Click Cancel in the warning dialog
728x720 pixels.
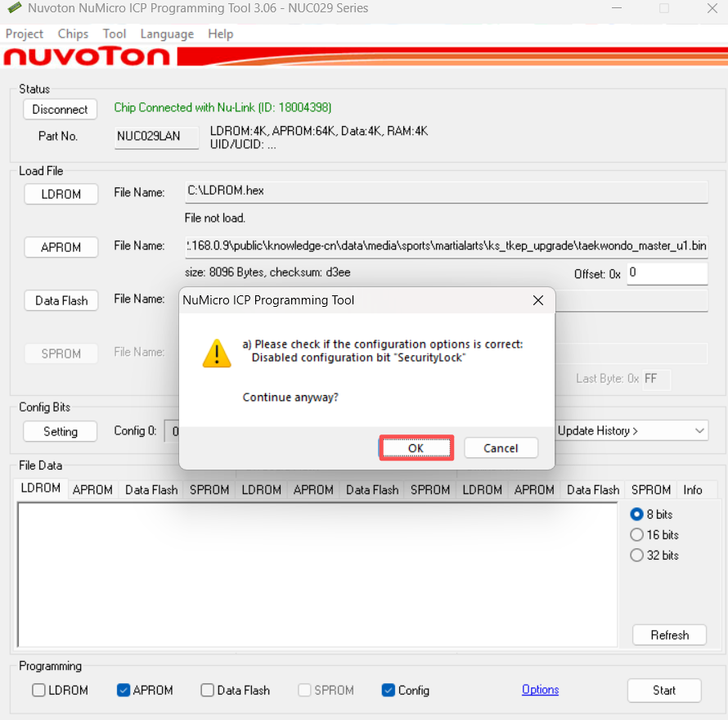coord(501,448)
